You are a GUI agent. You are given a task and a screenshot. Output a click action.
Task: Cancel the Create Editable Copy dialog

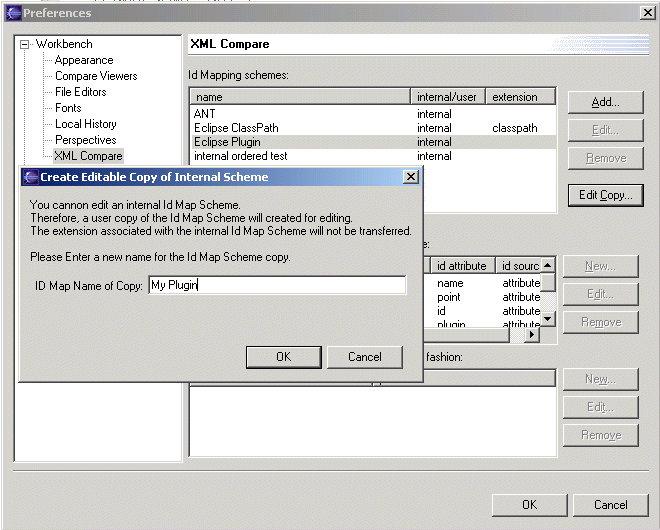(365, 357)
